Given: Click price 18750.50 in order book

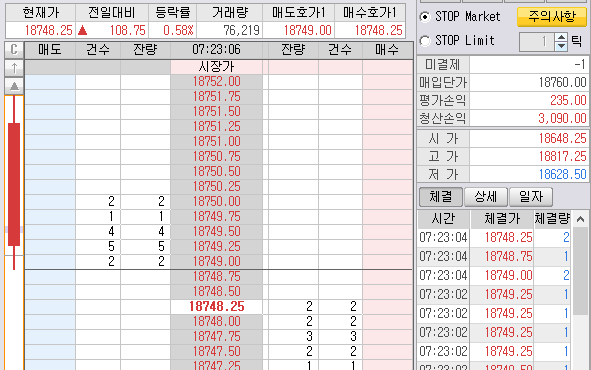Looking at the screenshot, I should pos(216,172).
